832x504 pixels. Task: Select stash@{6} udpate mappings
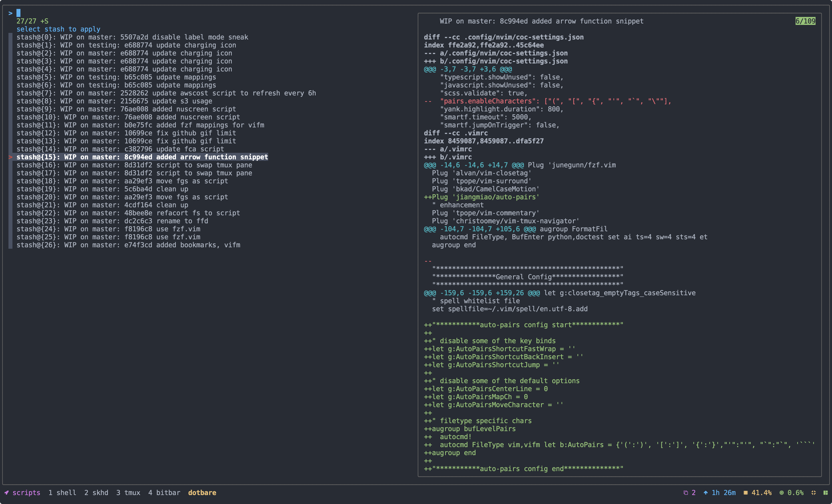click(x=116, y=85)
